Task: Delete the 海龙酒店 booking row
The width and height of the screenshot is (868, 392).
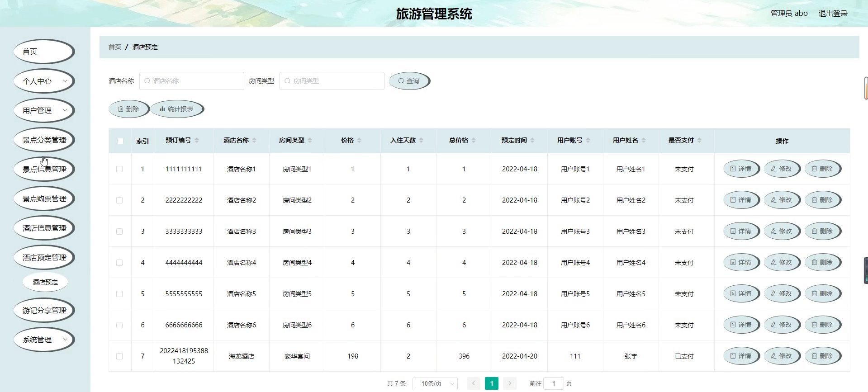Action: point(822,356)
